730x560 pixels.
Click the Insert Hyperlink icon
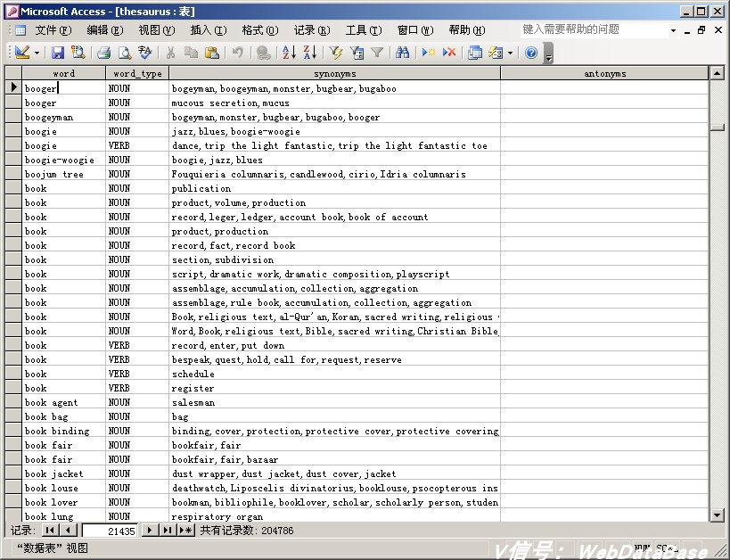click(263, 53)
